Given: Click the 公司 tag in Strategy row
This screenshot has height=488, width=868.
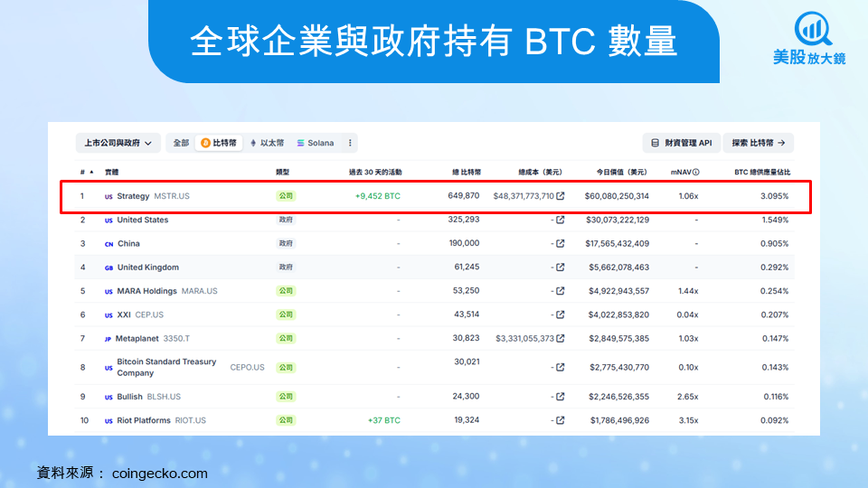Looking at the screenshot, I should coord(286,196).
